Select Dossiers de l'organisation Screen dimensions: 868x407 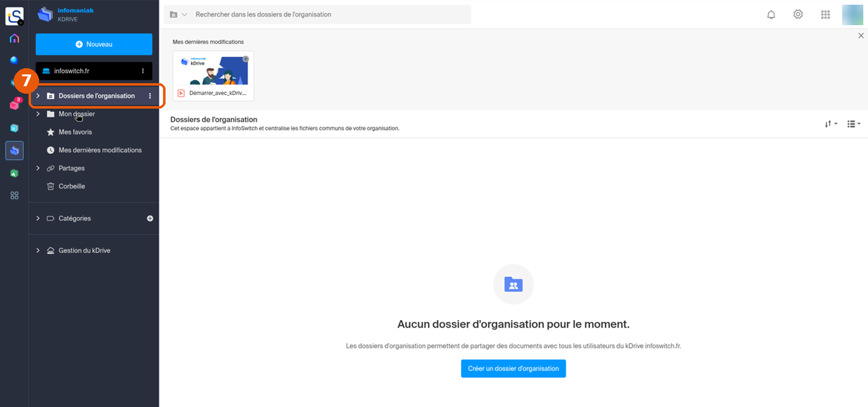[97, 96]
